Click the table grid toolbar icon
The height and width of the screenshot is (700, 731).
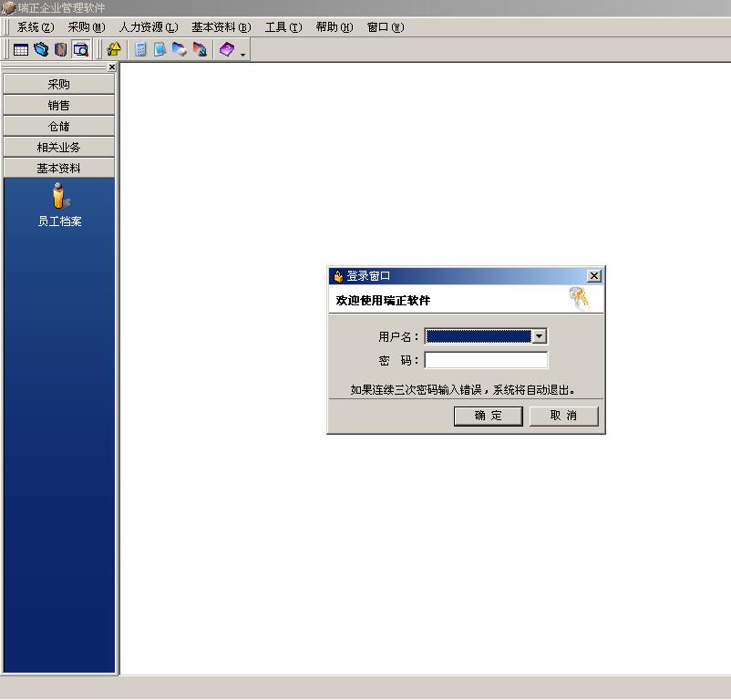click(x=21, y=49)
